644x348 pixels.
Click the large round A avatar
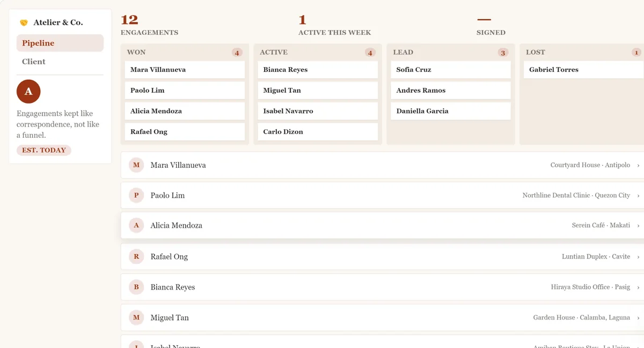pos(28,91)
